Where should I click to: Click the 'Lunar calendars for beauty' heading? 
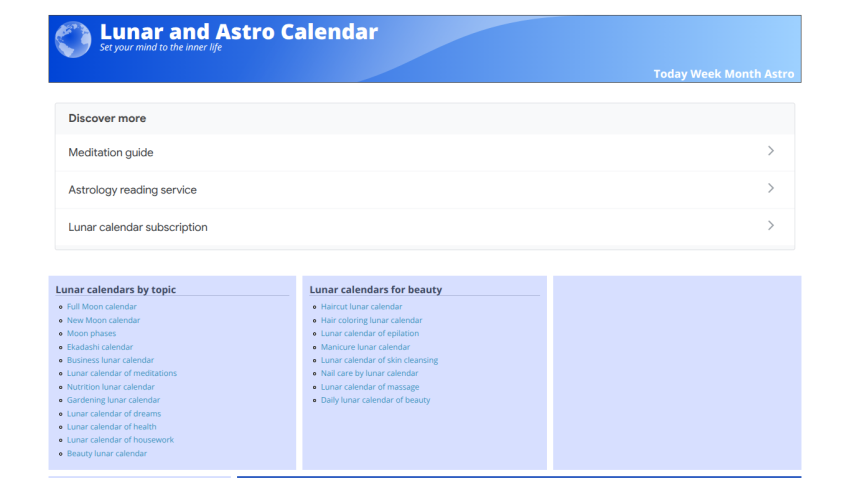(376, 289)
